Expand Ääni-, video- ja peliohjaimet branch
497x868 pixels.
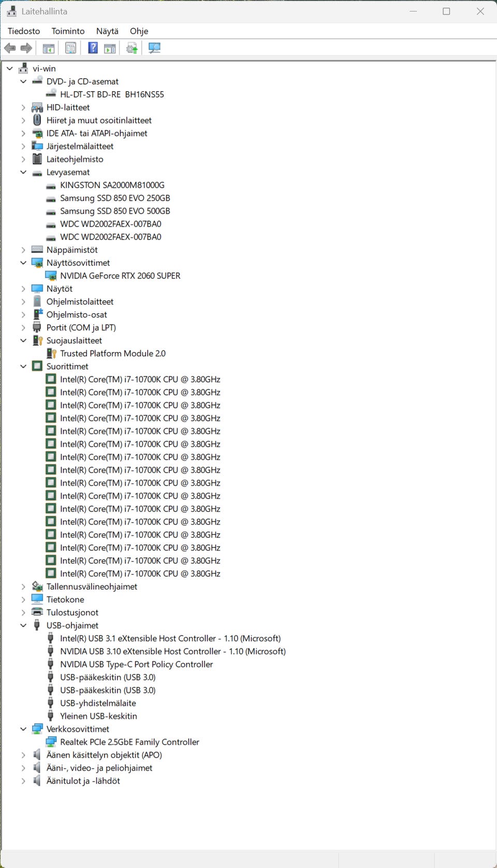23,768
